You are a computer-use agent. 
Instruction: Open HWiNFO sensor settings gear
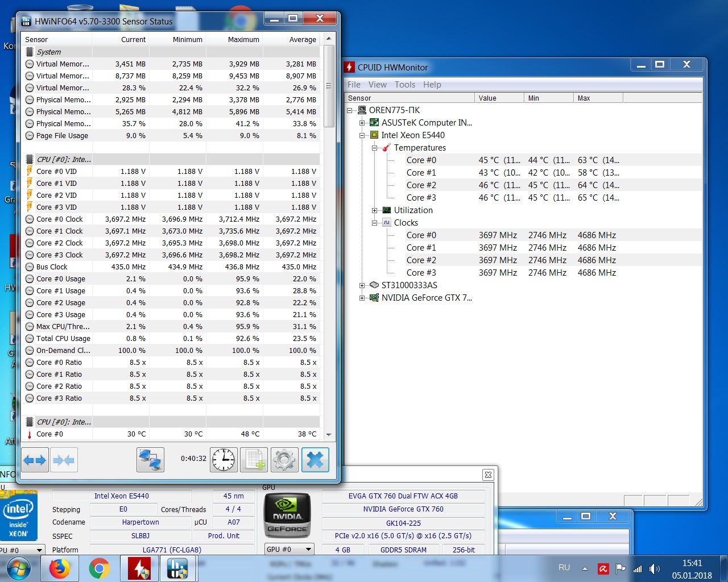coord(284,460)
